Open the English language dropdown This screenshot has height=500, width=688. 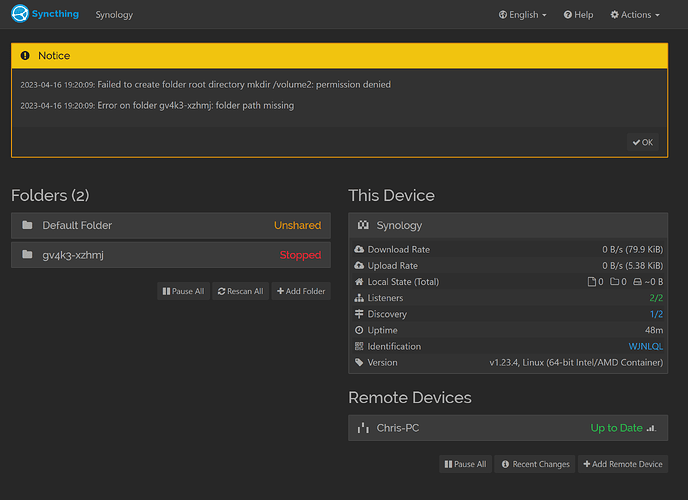pyautogui.click(x=523, y=14)
